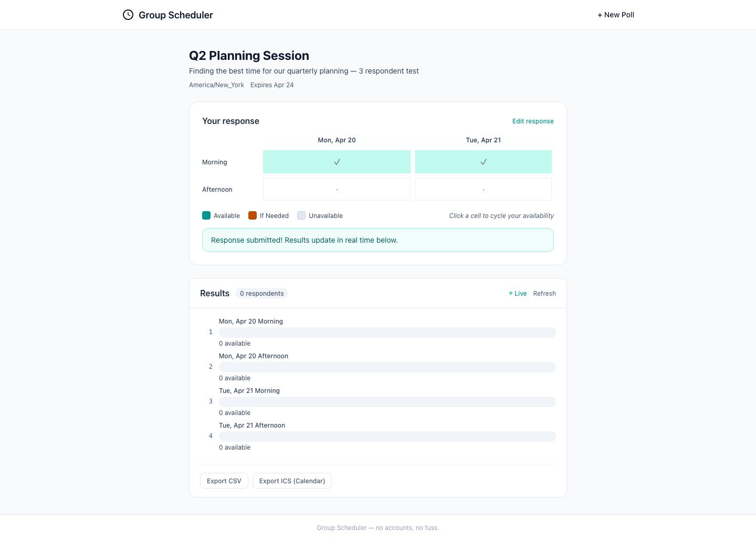
Task: Click the Edit response link
Action: click(x=532, y=121)
